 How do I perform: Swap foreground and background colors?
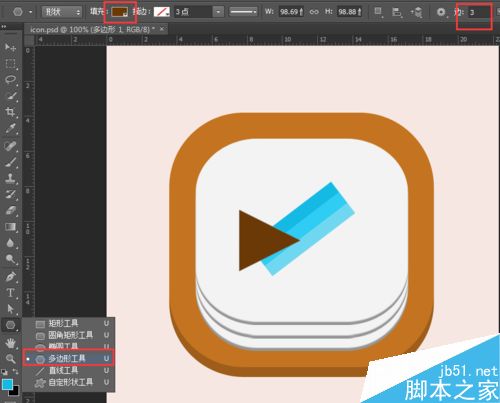point(15,371)
